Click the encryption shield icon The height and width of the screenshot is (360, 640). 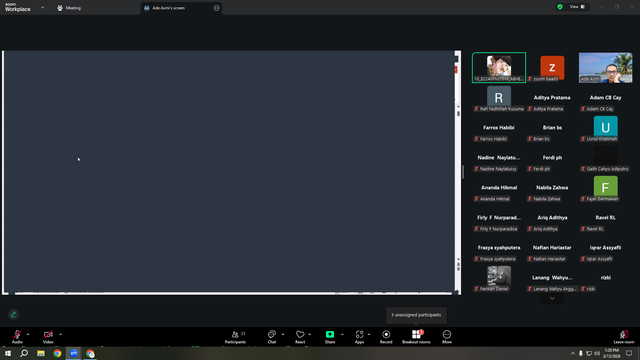click(x=560, y=7)
